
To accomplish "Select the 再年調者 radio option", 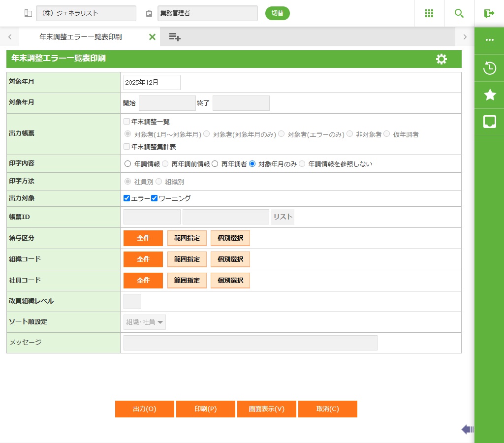I will click(215, 164).
